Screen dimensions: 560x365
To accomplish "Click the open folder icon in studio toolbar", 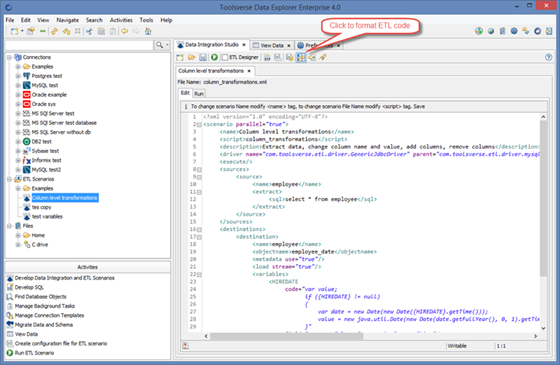I will 191,57.
